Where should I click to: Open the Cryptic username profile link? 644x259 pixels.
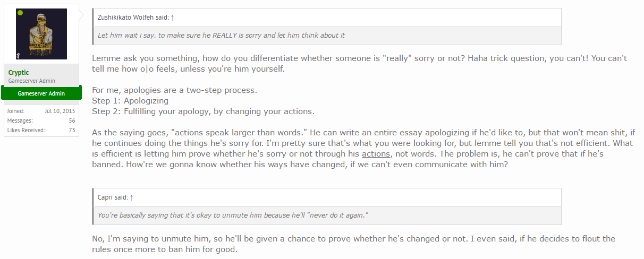click(19, 73)
